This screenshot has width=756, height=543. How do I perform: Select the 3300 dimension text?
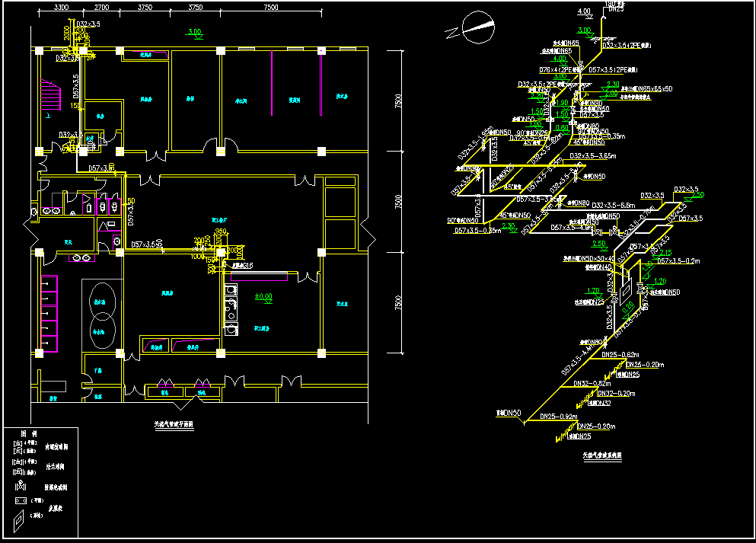62,8
